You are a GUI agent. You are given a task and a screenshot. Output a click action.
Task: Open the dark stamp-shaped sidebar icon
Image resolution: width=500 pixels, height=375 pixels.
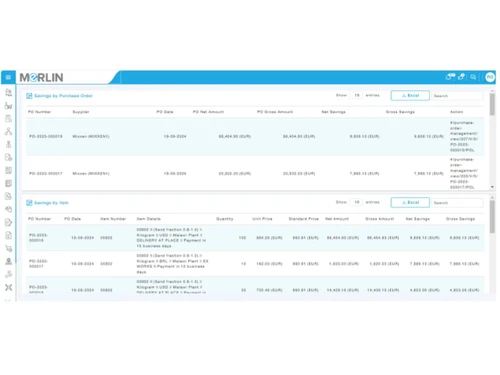(8, 261)
